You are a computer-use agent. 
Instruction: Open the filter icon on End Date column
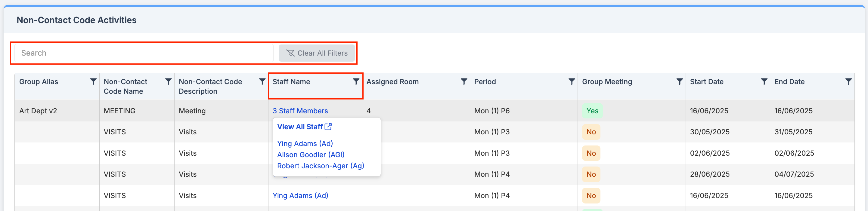[x=849, y=81]
